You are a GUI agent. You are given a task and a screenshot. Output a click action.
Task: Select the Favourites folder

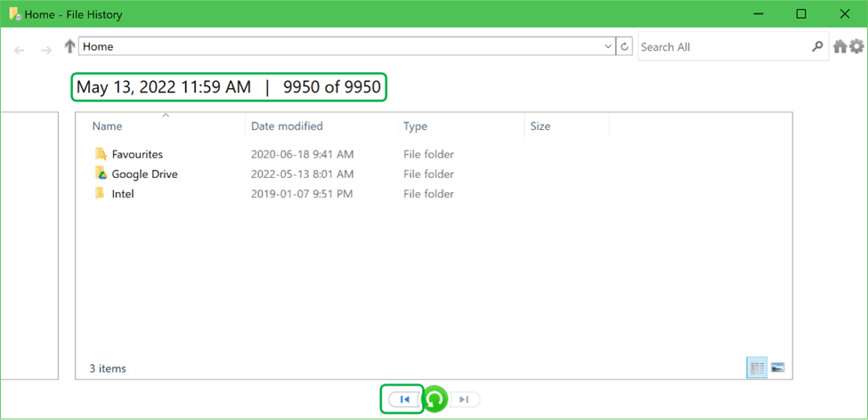pyautogui.click(x=137, y=155)
